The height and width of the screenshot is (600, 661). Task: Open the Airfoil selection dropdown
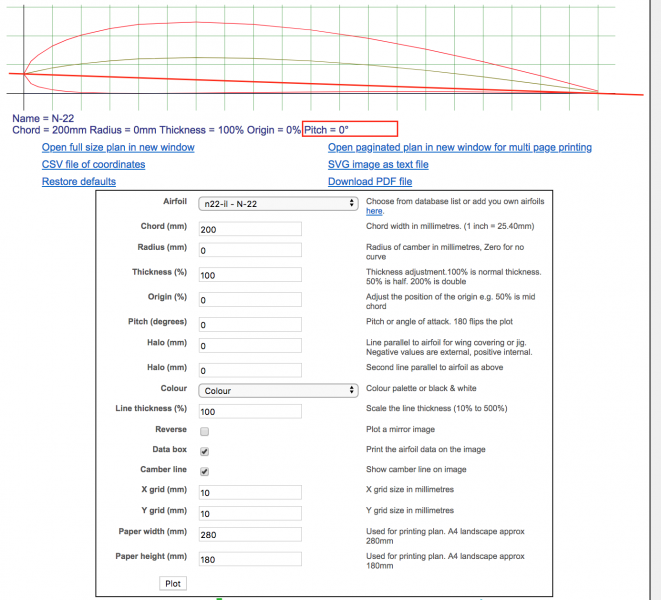277,204
